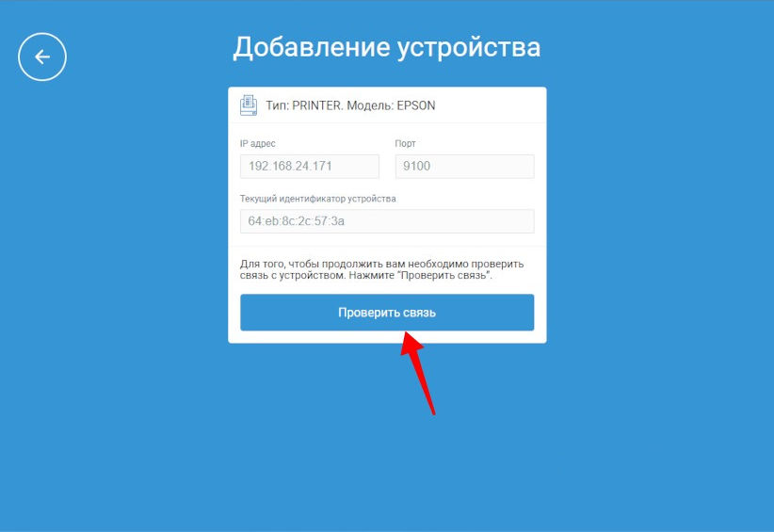This screenshot has height=532, width=774.
Task: Click the Порт label
Action: [405, 144]
